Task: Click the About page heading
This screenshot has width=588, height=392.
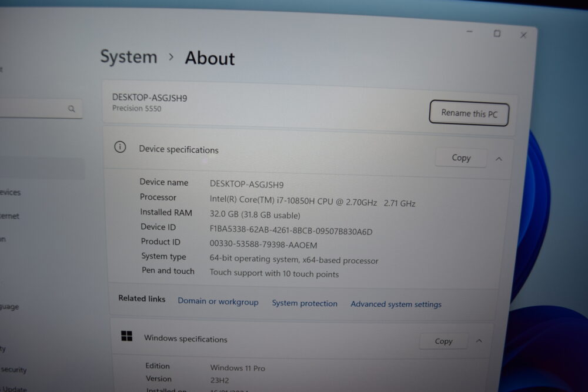Action: (x=210, y=58)
